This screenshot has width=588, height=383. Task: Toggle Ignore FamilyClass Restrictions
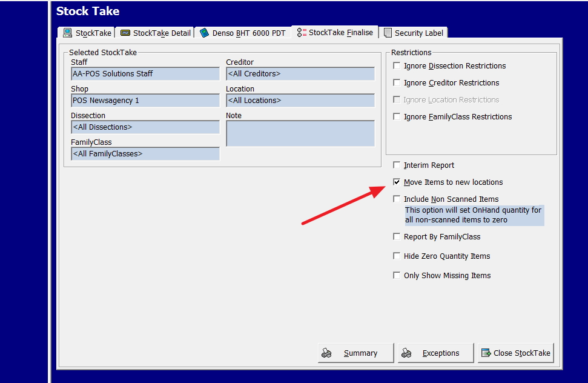point(397,117)
